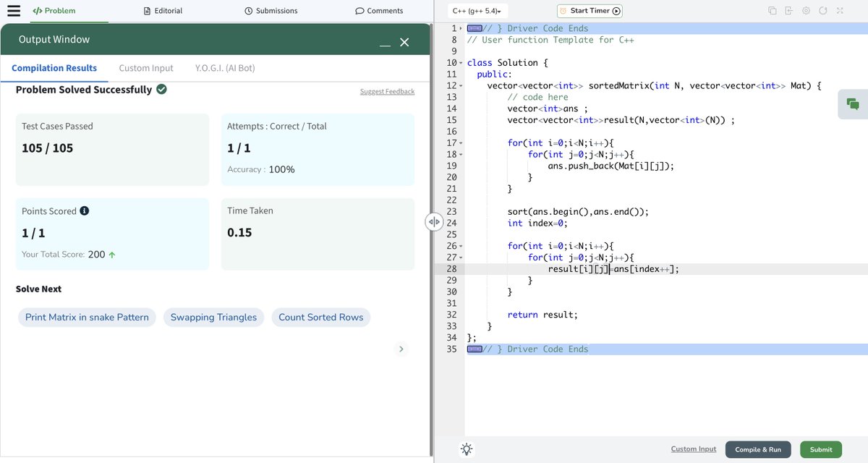
Task: Click the green success checkmark icon
Action: pos(161,90)
